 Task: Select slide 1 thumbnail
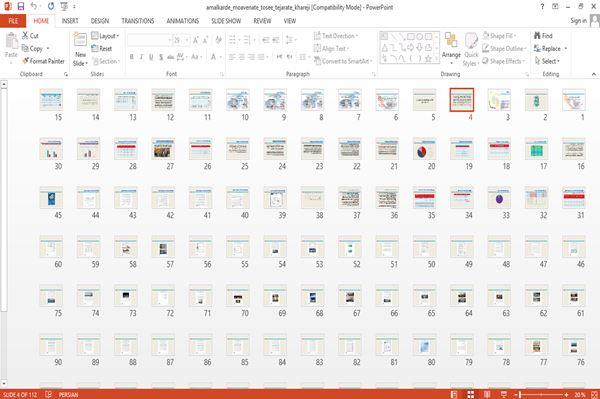pos(574,100)
